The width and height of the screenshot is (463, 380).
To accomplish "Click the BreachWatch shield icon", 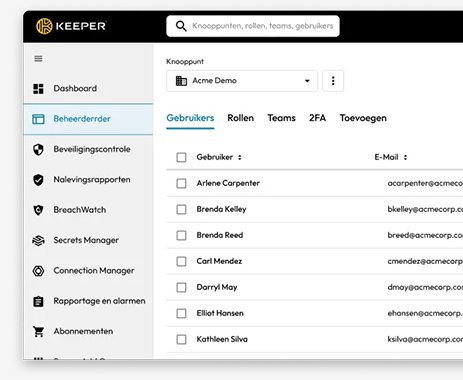I will click(38, 210).
